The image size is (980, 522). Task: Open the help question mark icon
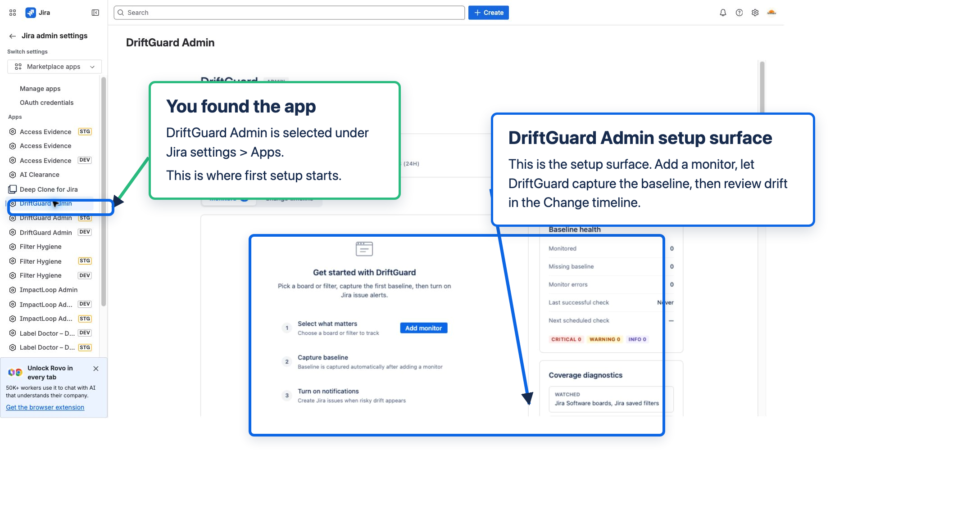pos(739,13)
